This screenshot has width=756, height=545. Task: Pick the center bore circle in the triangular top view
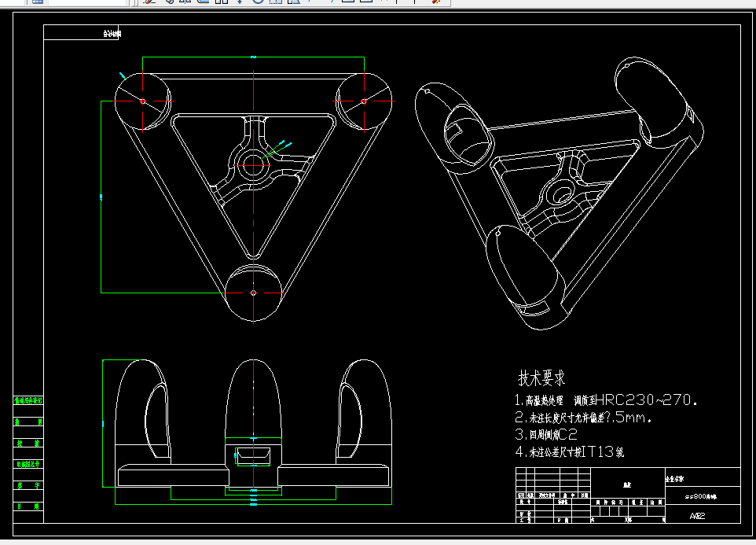pyautogui.click(x=254, y=165)
